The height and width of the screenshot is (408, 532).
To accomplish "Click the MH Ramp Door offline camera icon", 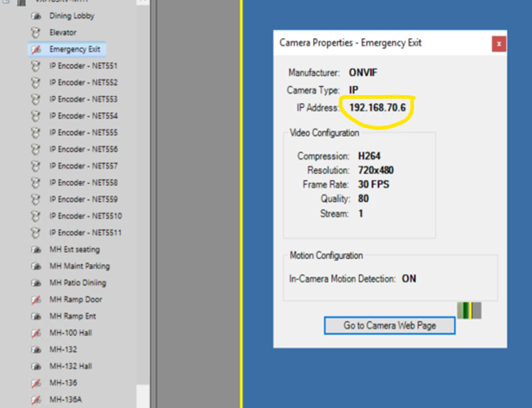I will click(x=36, y=300).
